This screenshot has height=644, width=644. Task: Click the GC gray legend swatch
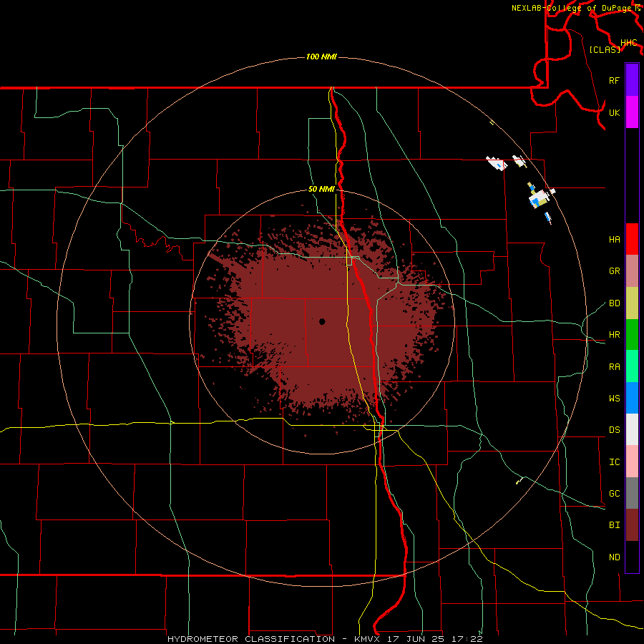632,493
